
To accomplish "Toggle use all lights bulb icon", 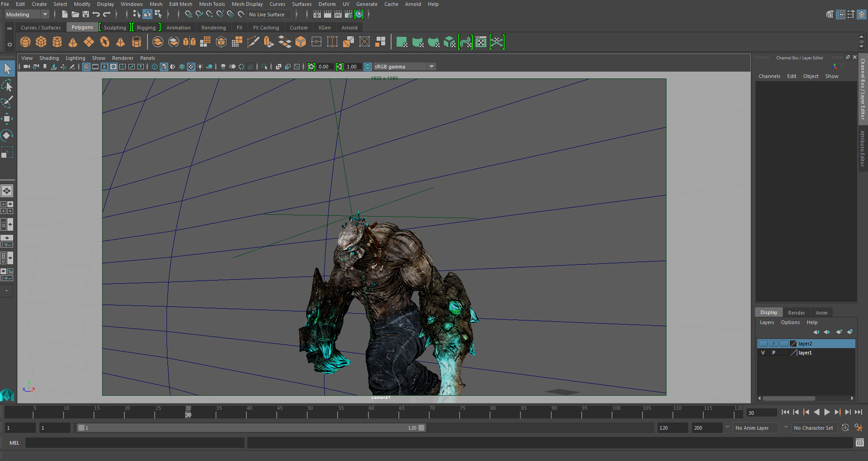I will click(x=200, y=67).
